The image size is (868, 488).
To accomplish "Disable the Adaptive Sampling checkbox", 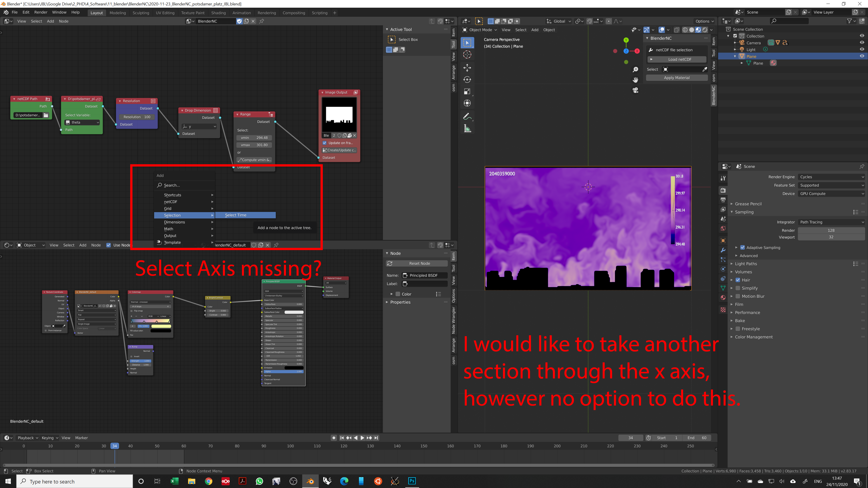I will tap(742, 248).
